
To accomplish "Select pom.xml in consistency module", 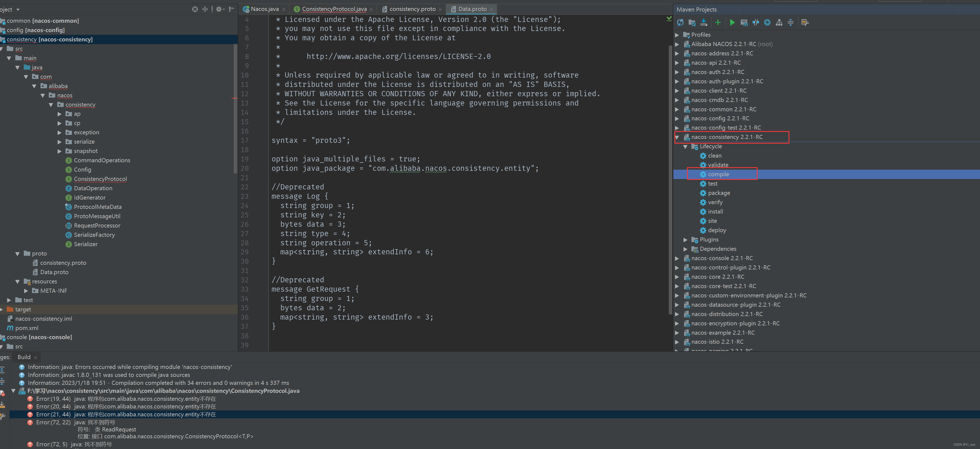I will (27, 328).
